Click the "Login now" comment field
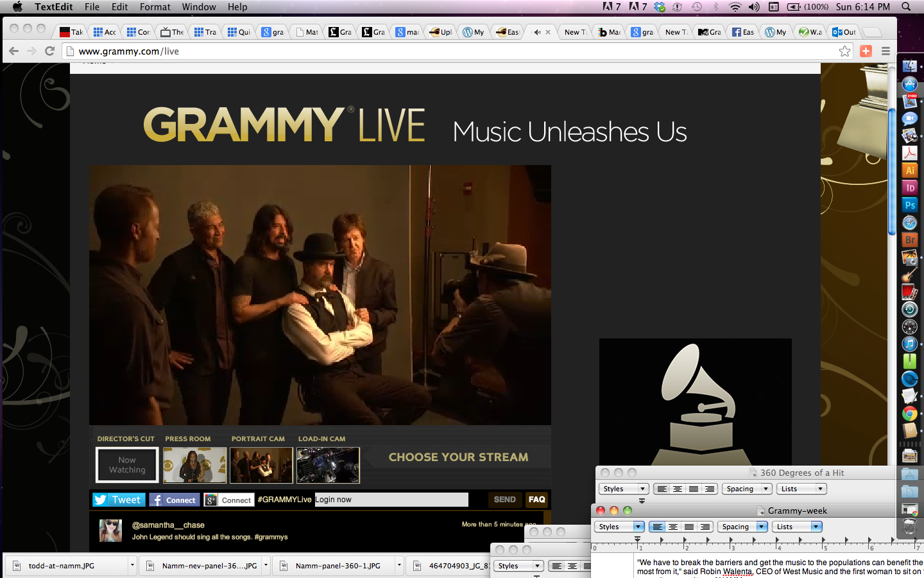 pos(391,500)
